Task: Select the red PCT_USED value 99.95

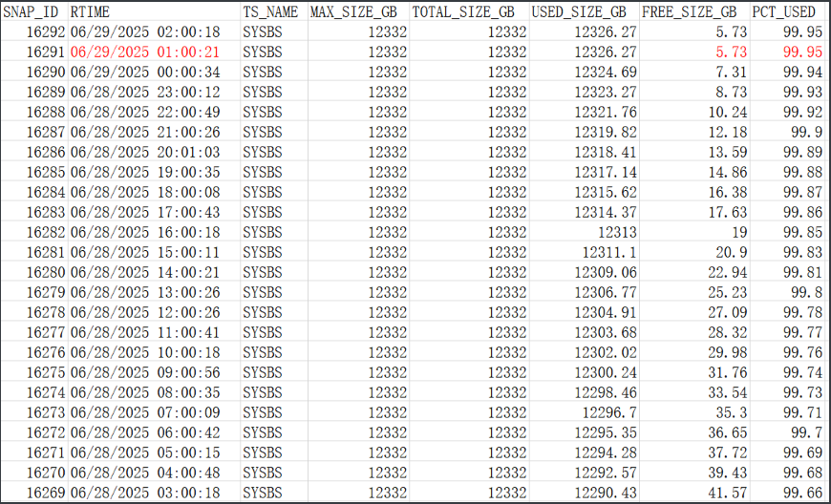Action: coord(803,52)
